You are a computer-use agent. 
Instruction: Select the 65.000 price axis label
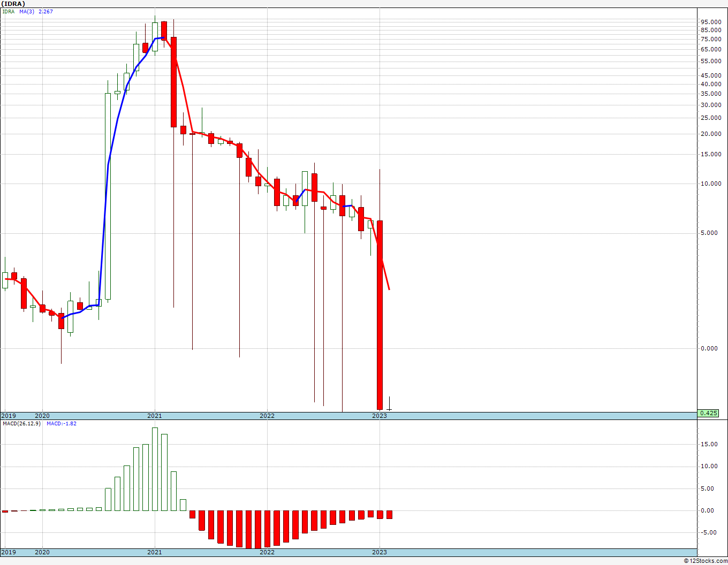(x=712, y=49)
